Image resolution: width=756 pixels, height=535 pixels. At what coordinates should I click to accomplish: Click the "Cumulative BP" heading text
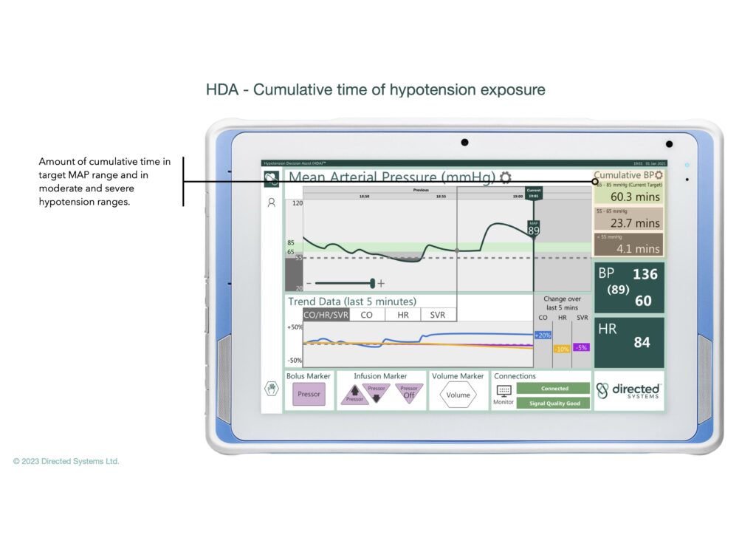tap(623, 175)
